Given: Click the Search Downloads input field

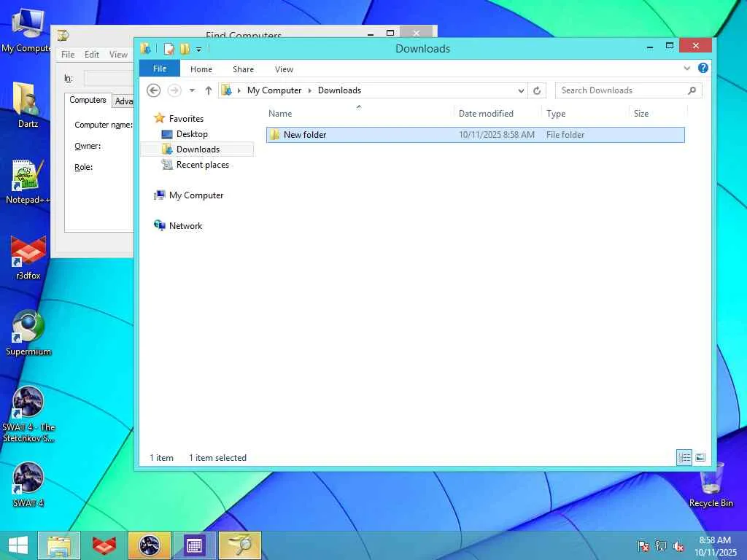Looking at the screenshot, I should point(622,90).
